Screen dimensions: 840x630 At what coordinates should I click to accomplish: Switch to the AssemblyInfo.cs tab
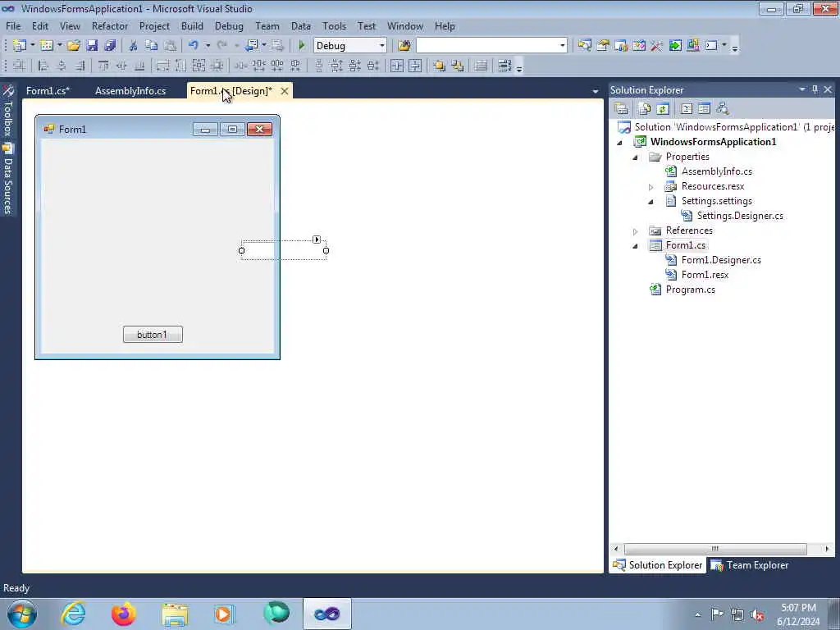130,91
